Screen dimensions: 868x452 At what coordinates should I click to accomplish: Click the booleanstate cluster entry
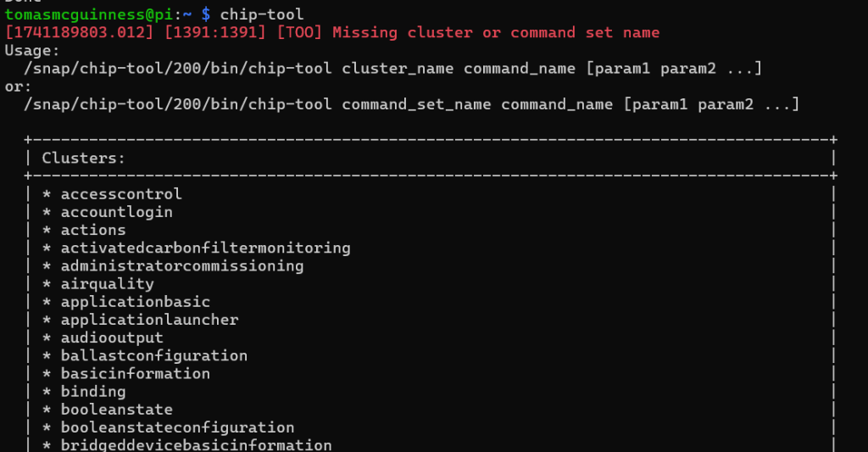coord(116,410)
